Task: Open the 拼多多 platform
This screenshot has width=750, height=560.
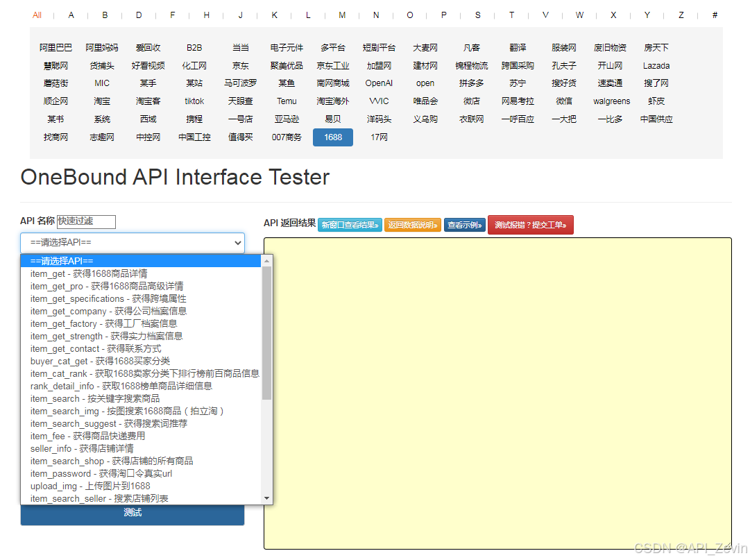Action: 471,83
